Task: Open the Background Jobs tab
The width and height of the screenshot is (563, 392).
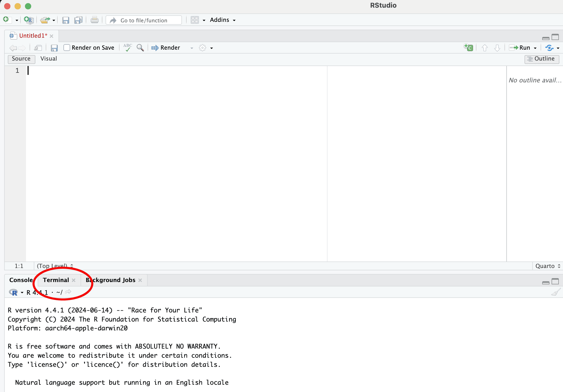Action: tap(110, 280)
